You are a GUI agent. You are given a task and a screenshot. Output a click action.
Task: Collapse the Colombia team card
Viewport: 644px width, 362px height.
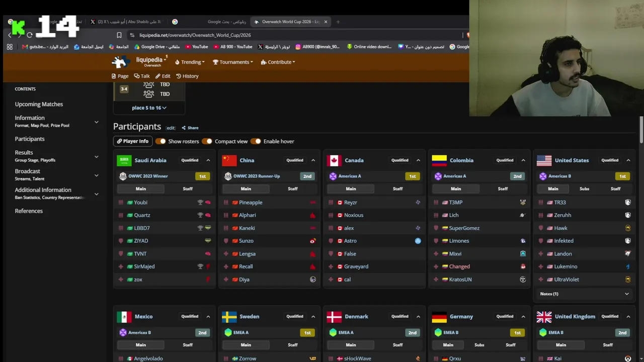click(523, 160)
